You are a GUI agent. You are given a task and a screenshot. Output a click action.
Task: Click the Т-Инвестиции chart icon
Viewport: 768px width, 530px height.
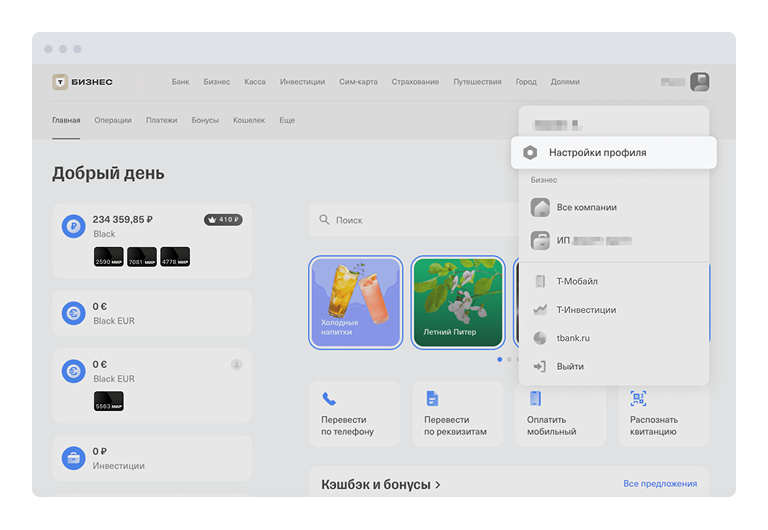(540, 310)
